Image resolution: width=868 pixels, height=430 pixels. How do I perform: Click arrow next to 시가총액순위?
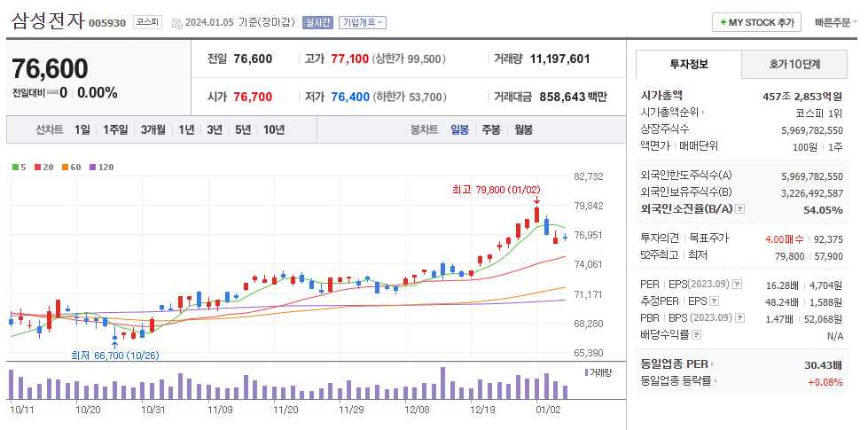tap(704, 113)
